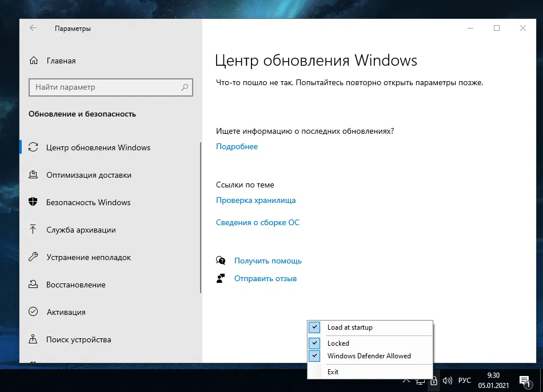Open Активация in the sidebar
The height and width of the screenshot is (392, 543).
(110, 311)
